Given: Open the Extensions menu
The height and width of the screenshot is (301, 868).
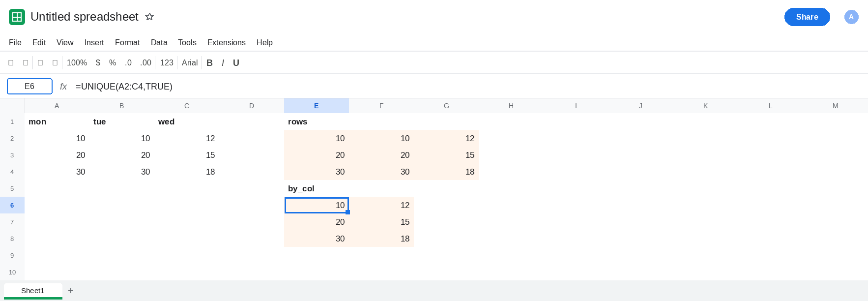Looking at the screenshot, I should click(x=226, y=42).
